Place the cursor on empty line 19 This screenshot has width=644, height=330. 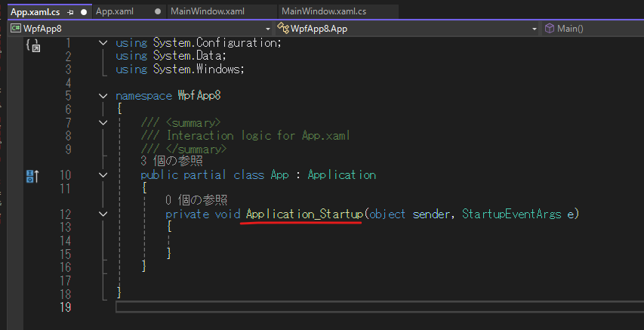[x=380, y=307]
